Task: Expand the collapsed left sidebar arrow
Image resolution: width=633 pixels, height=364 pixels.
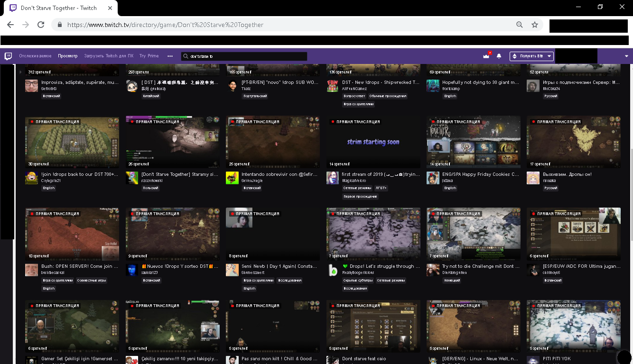Action: pos(20,72)
